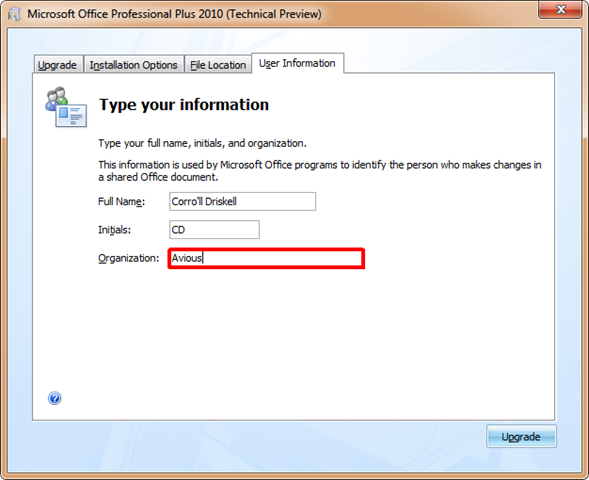Viewport: 589px width, 480px height.
Task: Open the Installation Options tab
Action: pyautogui.click(x=133, y=65)
